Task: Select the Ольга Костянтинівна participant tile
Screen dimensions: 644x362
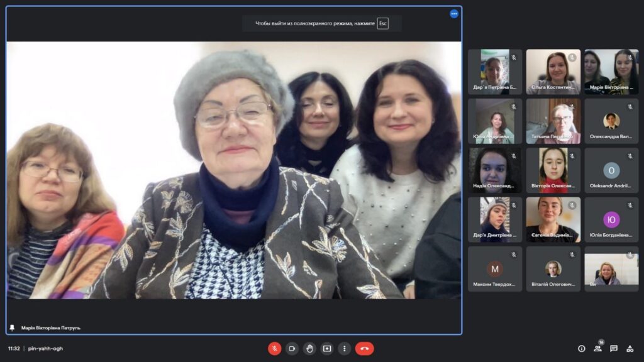Action: pyautogui.click(x=553, y=72)
